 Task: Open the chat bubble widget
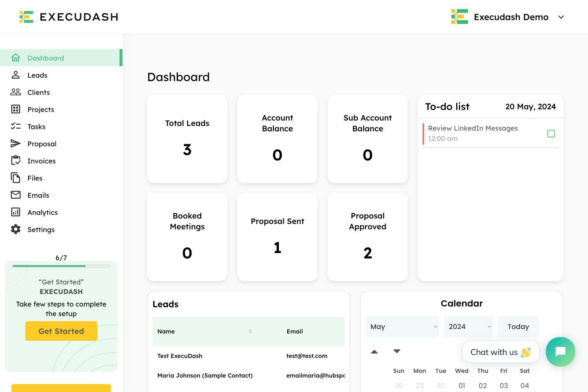[560, 352]
